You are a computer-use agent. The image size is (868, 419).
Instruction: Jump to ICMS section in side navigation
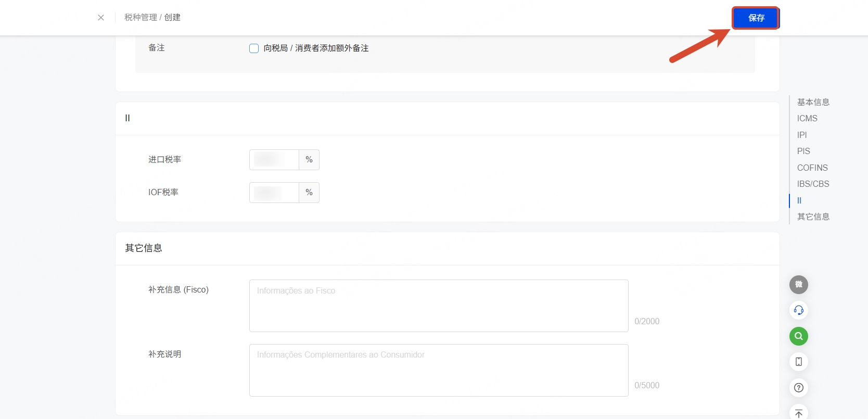(x=807, y=119)
